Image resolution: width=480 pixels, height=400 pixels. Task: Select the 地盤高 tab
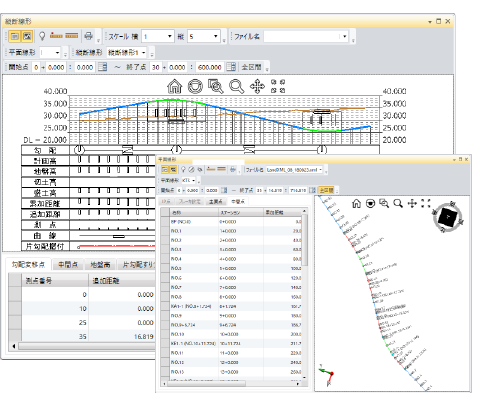click(x=100, y=265)
